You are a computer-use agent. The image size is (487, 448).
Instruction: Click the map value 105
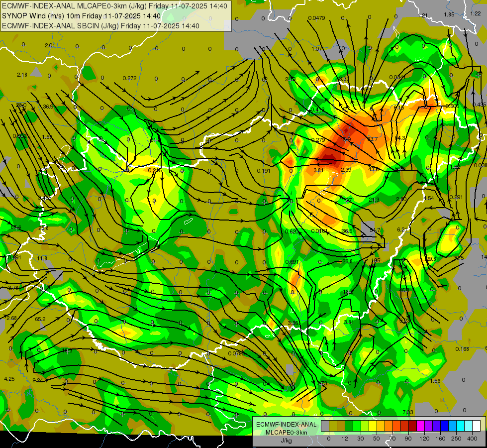(x=376, y=260)
